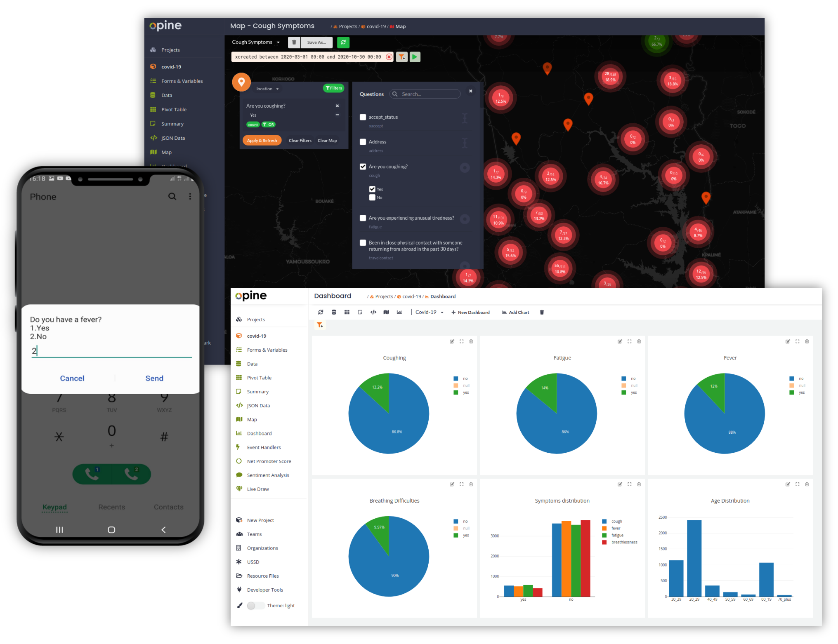Switch to the Recents tab on phone
The width and height of the screenshot is (838, 644).
pyautogui.click(x=111, y=507)
